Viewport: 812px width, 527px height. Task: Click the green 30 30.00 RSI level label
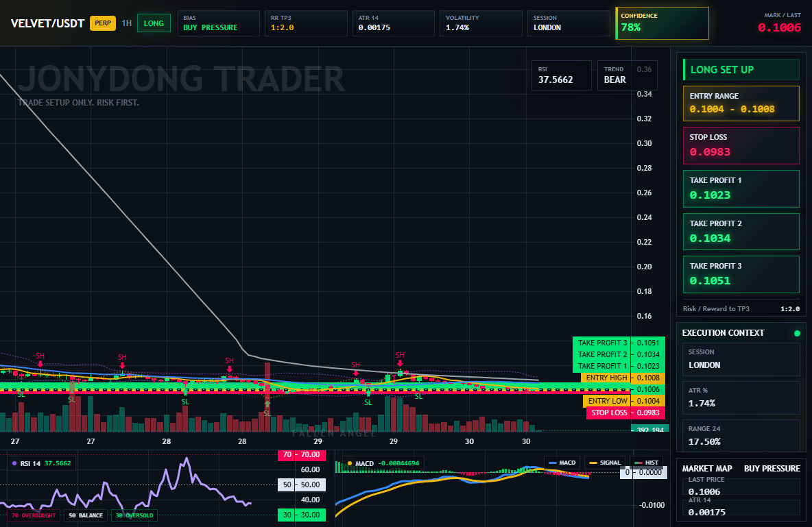tap(302, 515)
